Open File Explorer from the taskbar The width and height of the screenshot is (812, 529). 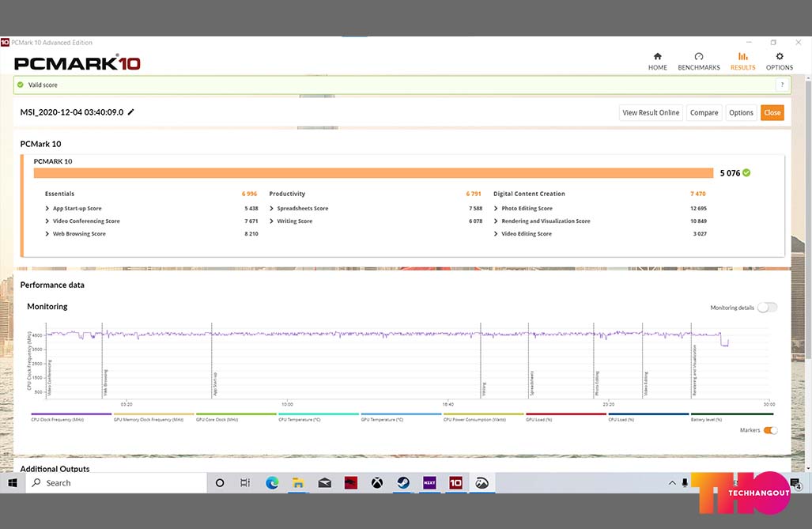click(x=298, y=483)
